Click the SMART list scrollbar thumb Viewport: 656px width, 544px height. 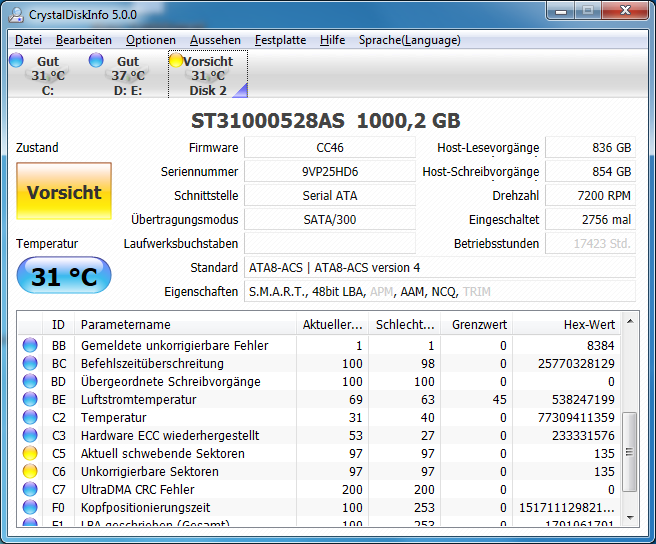point(630,452)
